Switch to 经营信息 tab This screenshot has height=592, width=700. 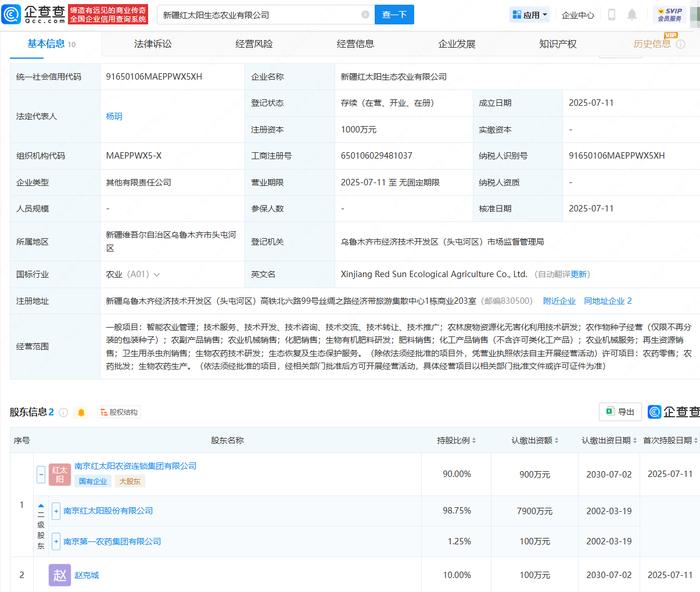point(355,44)
